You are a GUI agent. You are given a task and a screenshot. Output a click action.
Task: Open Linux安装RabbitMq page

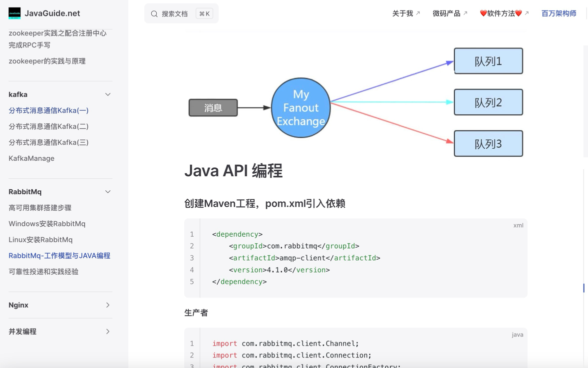[40, 240]
